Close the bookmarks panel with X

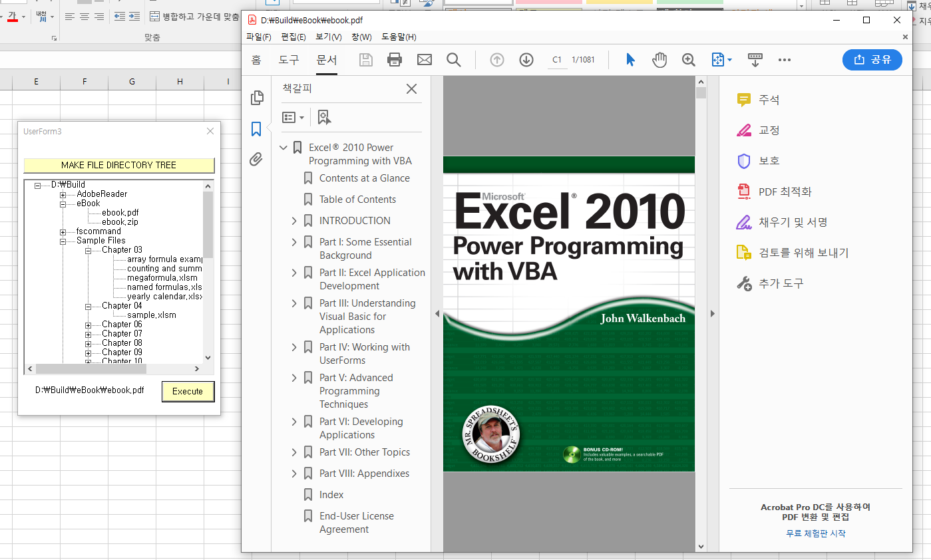click(411, 89)
